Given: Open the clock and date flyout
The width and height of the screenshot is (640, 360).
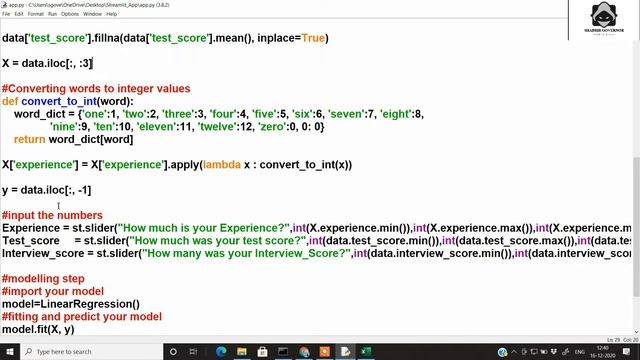Looking at the screenshot, I should pyautogui.click(x=602, y=352).
